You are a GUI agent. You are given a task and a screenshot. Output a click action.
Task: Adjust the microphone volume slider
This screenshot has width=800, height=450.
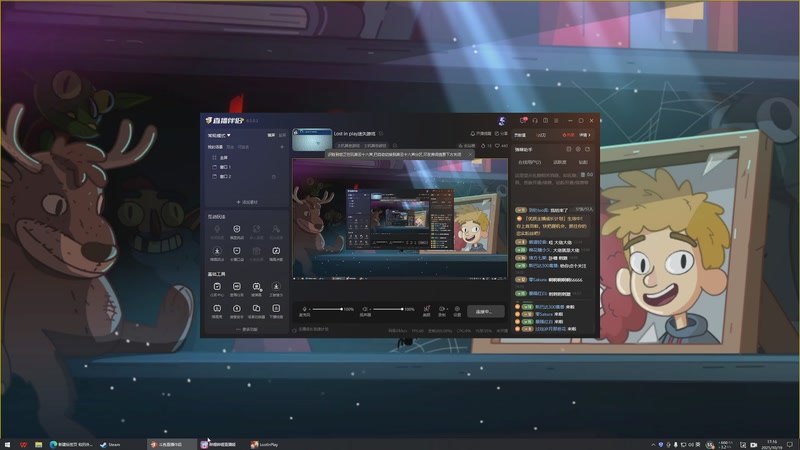[327, 309]
